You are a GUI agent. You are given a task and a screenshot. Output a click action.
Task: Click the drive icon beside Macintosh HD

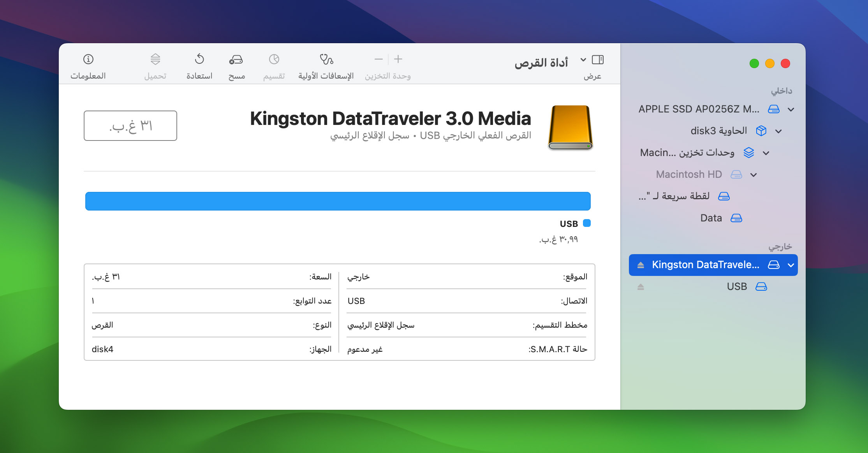736,175
